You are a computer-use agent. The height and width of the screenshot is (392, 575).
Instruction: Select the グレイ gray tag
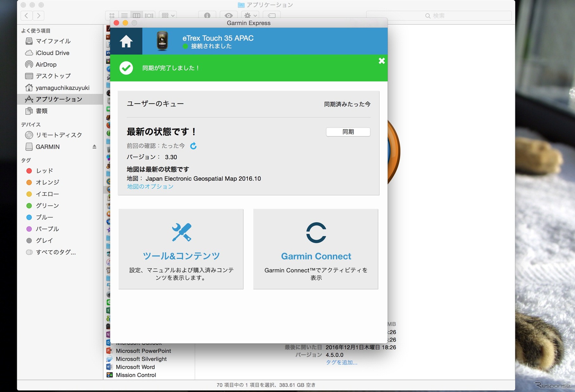click(60, 241)
